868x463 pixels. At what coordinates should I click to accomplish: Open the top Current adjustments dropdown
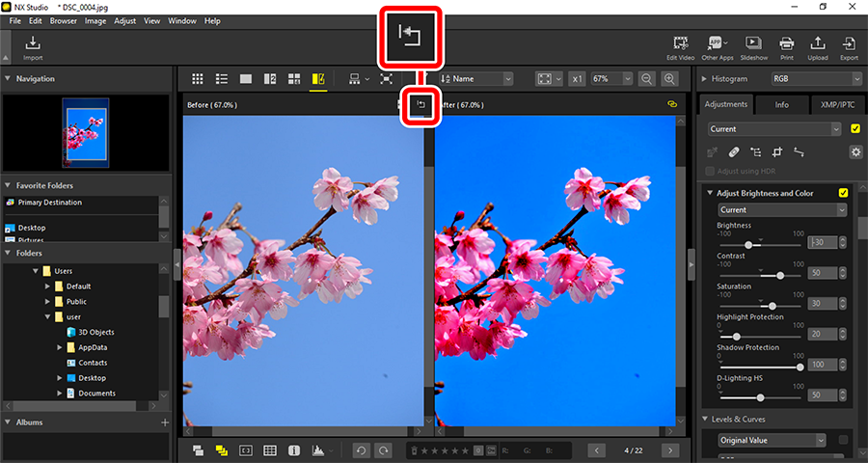point(774,129)
